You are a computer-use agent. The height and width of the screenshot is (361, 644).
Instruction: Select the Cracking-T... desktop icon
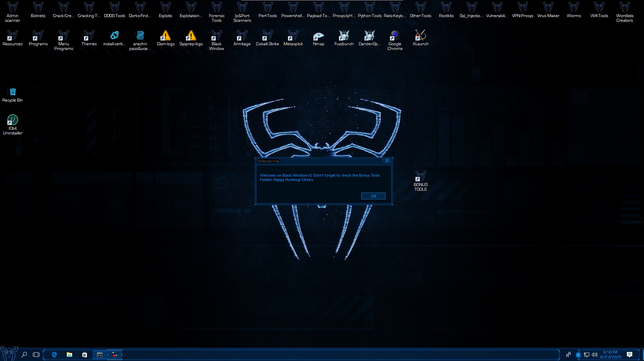[89, 10]
